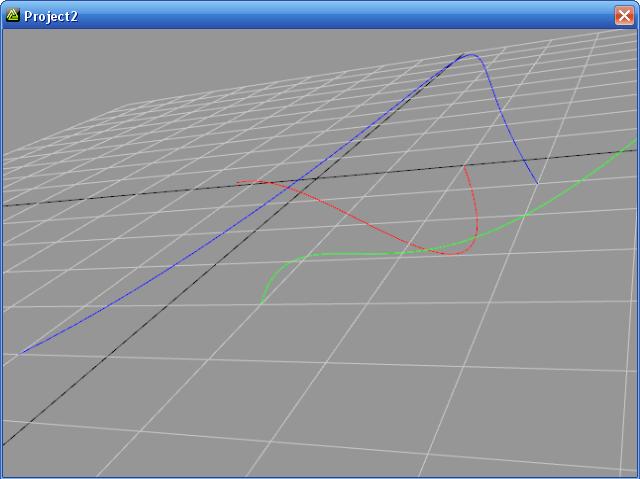Click the Project2 application icon in title bar
640x479 pixels.
(13, 16)
